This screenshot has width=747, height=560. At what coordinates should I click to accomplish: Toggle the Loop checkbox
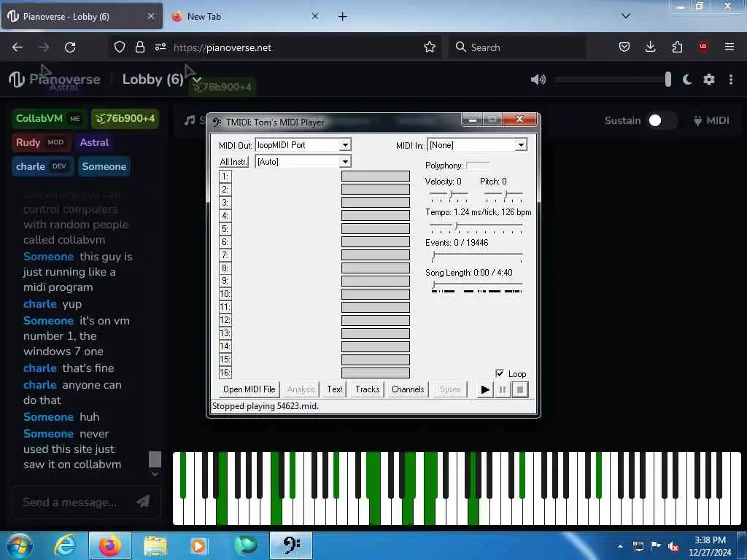coord(500,373)
